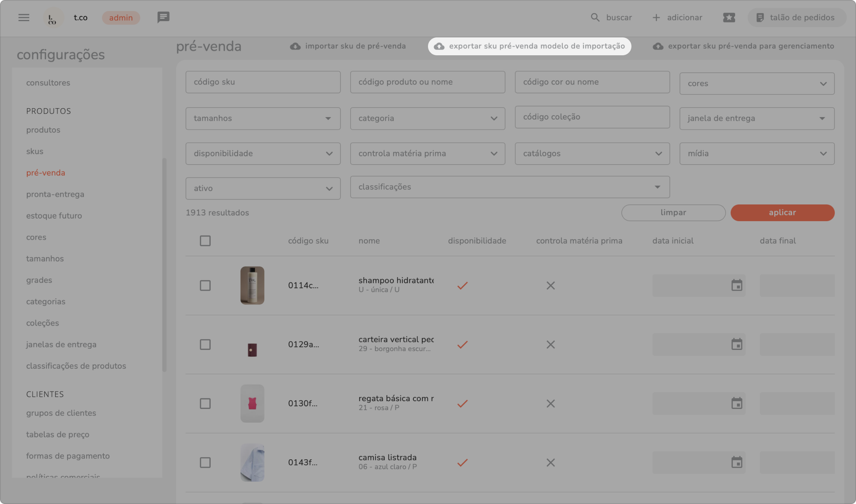The image size is (856, 504).
Task: Click the star ticket icon
Action: 729,17
